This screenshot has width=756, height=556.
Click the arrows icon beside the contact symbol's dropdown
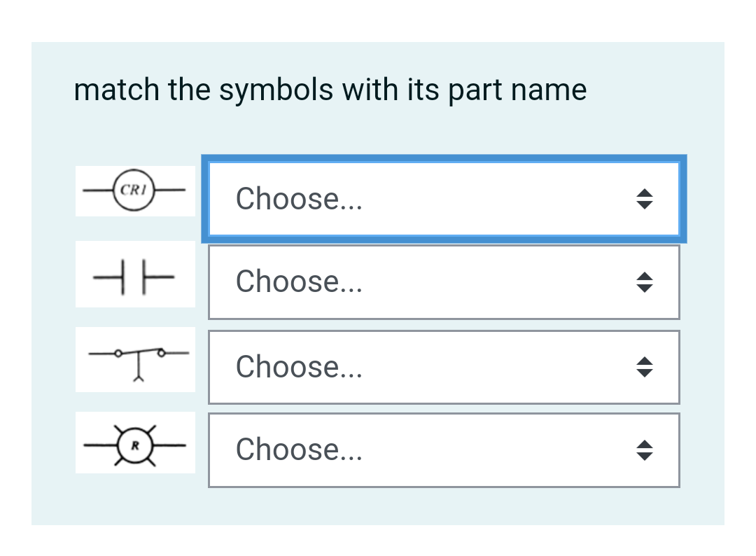coord(644,282)
